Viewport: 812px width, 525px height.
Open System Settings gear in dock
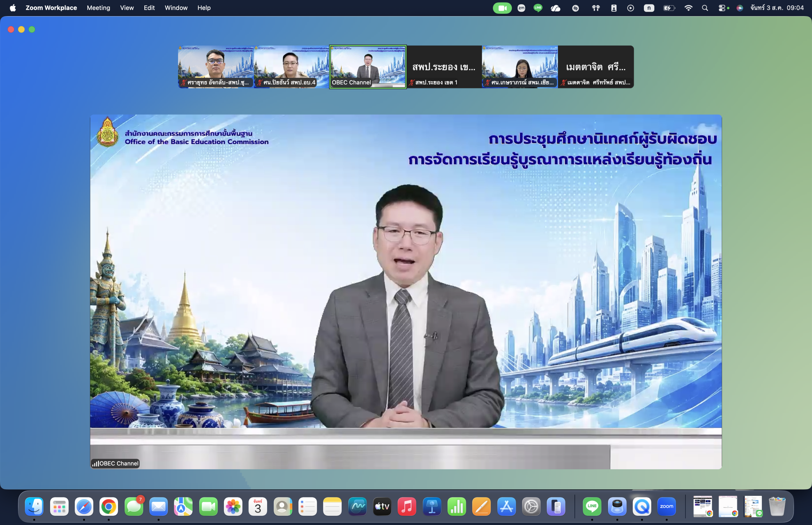tap(531, 506)
